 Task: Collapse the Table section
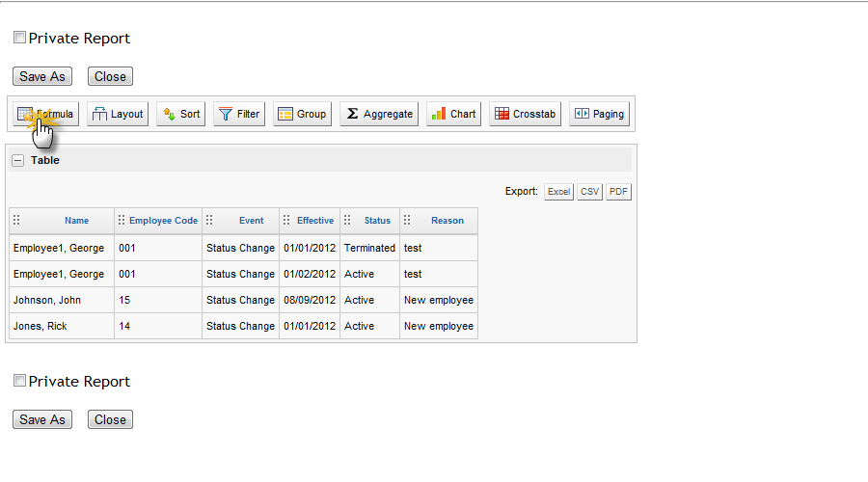tap(17, 160)
